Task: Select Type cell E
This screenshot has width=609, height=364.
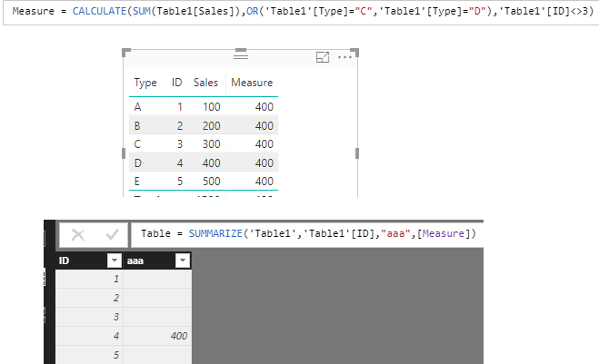Action: 137,182
